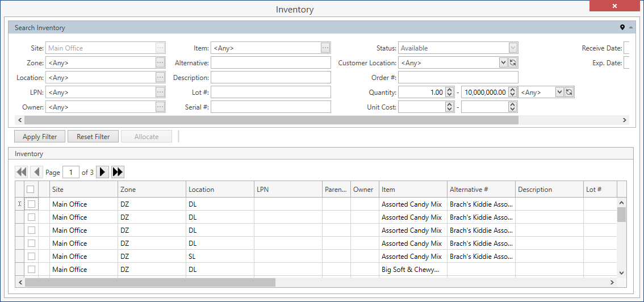Click the Reset Filter button
Viewport: 644px width, 302px height.
tap(93, 137)
